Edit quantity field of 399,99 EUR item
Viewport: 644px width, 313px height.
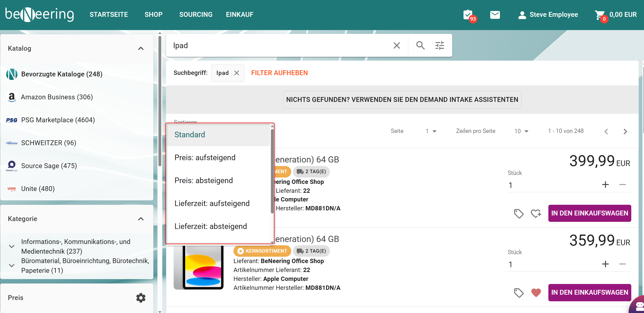[x=552, y=185]
